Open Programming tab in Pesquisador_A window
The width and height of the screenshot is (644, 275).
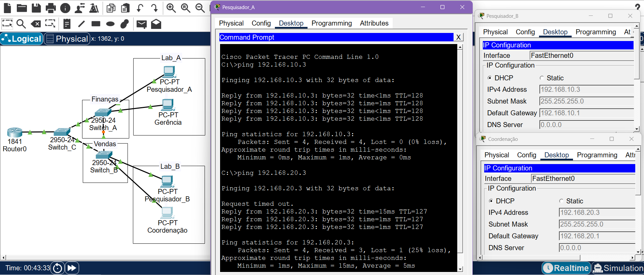pos(331,23)
